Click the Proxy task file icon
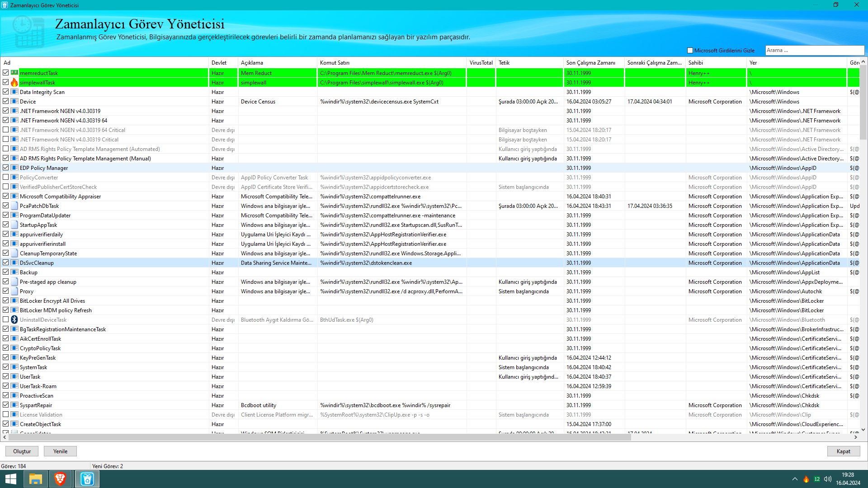Viewport: 868px width, 488px height. pyautogui.click(x=14, y=291)
